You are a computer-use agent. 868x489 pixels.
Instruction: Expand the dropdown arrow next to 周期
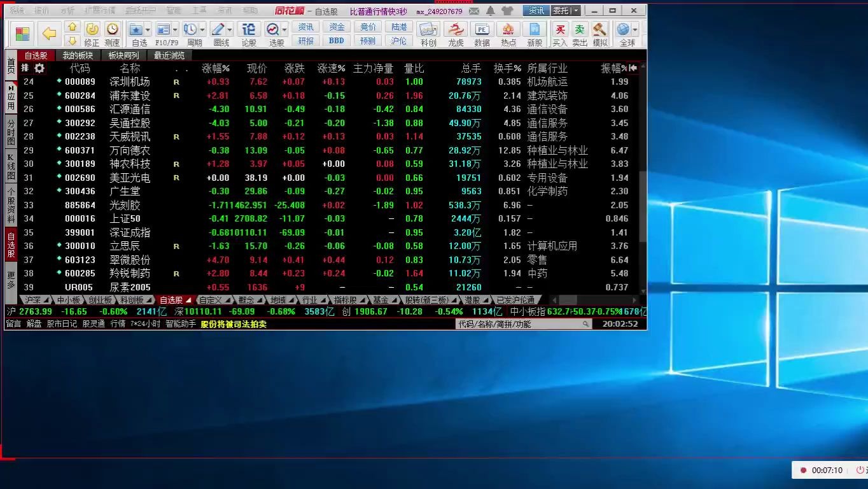tap(202, 30)
